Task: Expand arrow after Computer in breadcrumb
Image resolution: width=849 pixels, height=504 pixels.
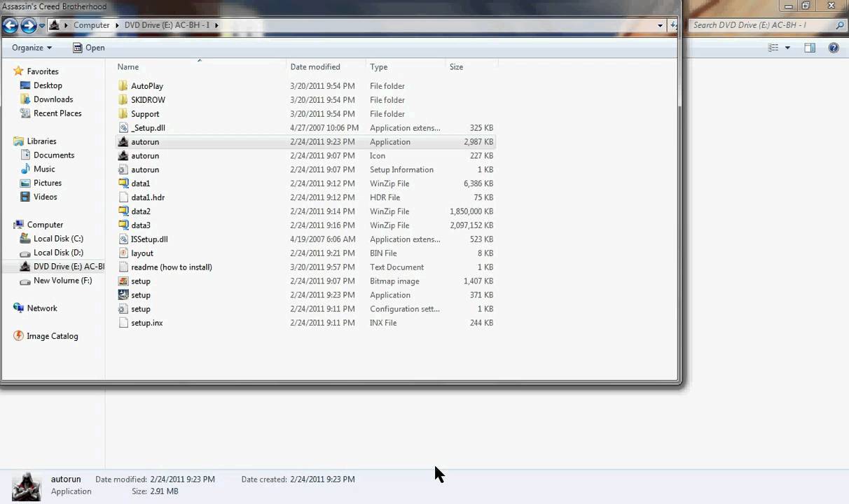Action: click(117, 25)
